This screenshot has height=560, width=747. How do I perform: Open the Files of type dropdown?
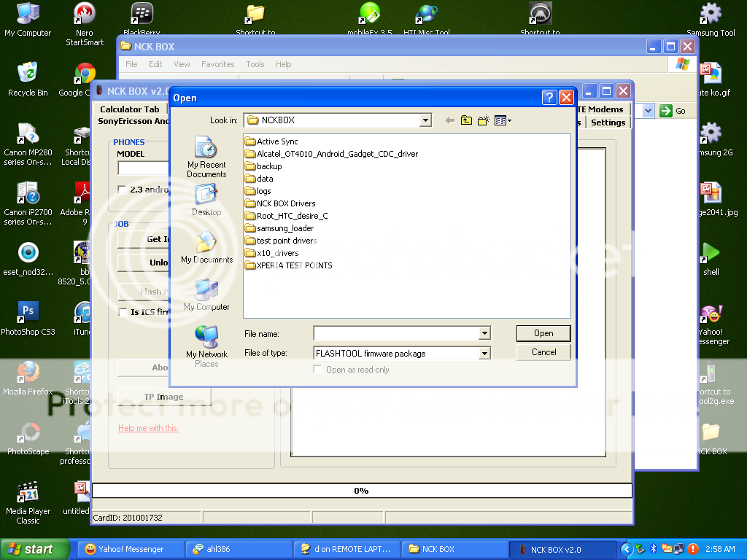pyautogui.click(x=484, y=354)
